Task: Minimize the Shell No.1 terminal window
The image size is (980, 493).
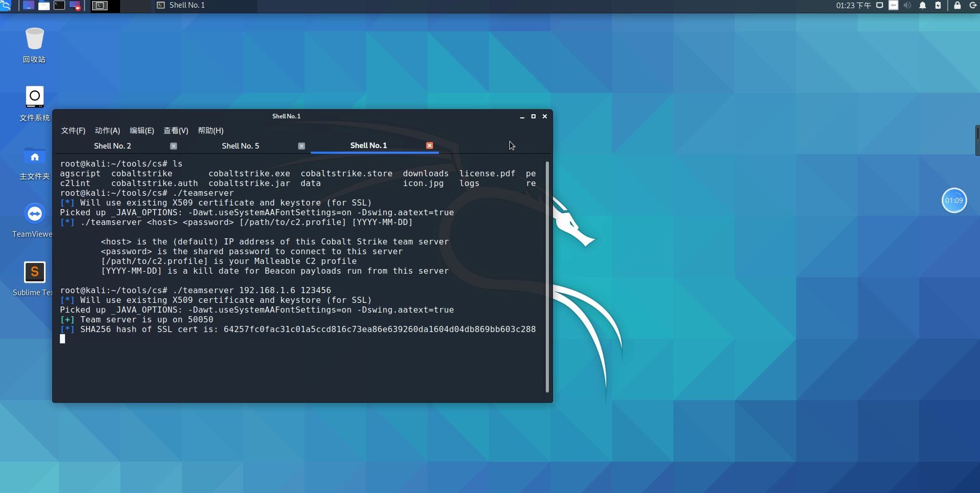Action: click(x=522, y=116)
